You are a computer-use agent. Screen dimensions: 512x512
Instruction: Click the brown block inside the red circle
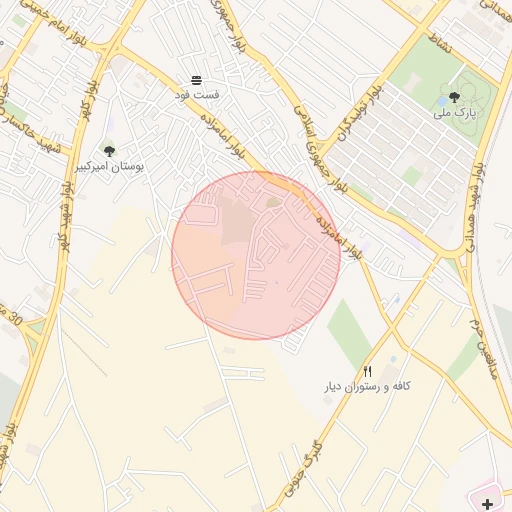tap(237, 221)
